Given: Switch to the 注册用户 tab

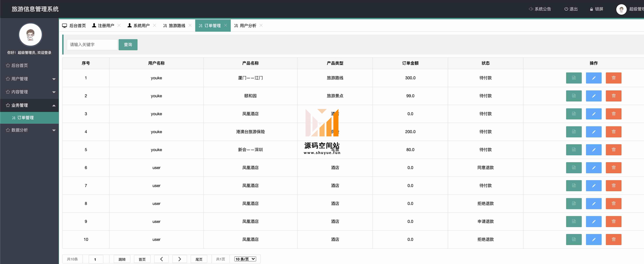Looking at the screenshot, I should (103, 25).
